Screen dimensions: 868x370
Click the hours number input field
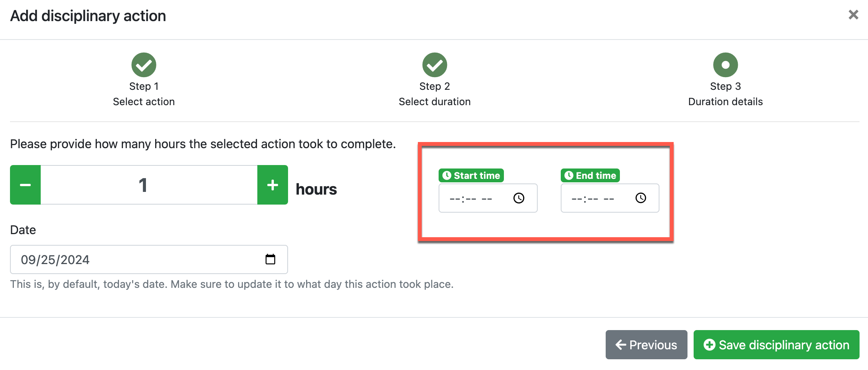point(149,185)
